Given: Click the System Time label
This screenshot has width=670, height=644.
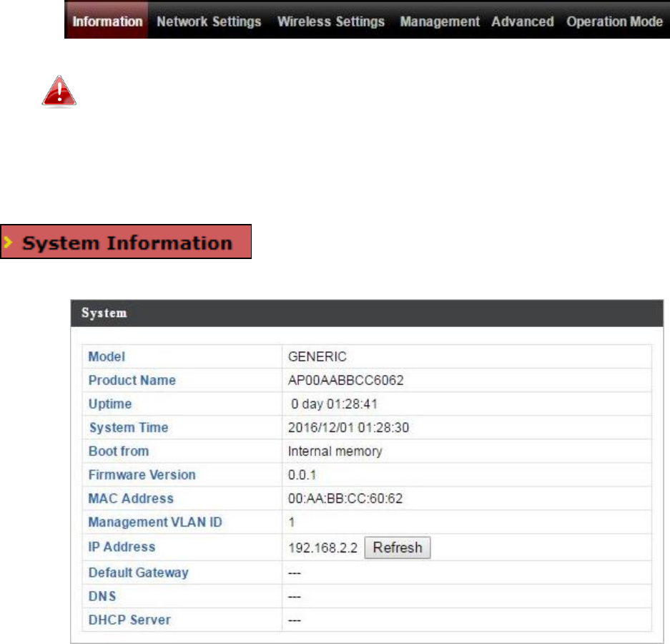Looking at the screenshot, I should point(129,428).
